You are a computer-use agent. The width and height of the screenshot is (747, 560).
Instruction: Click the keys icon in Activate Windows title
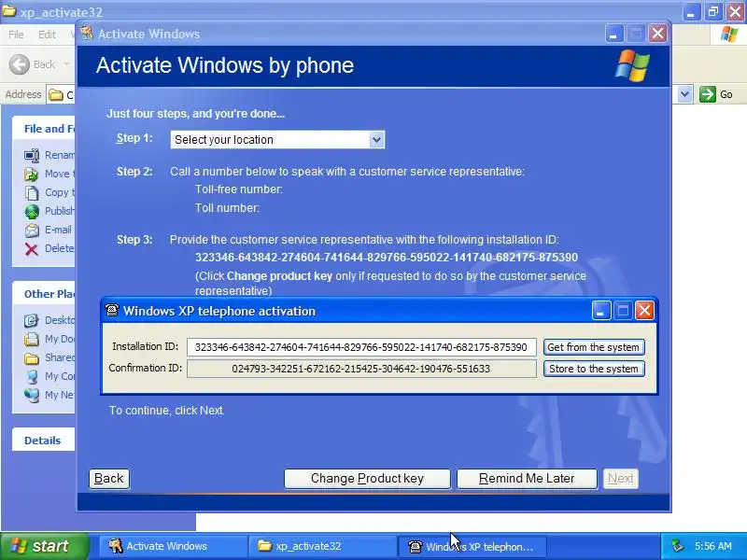[x=87, y=34]
